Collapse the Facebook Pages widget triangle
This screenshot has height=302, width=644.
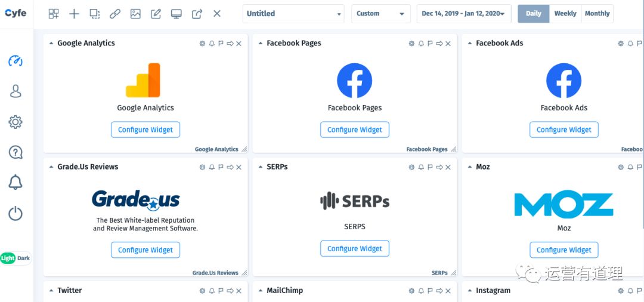261,43
